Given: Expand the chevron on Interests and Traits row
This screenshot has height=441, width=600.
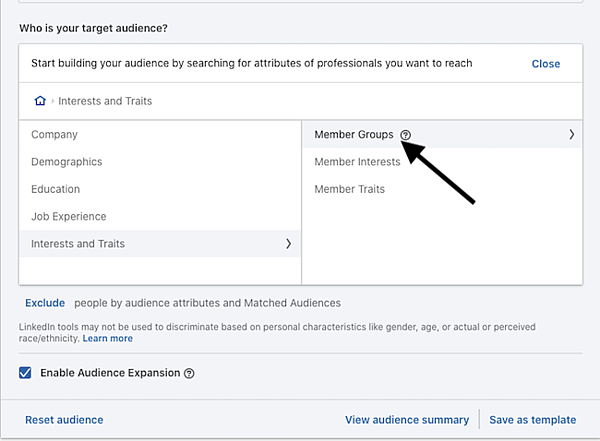Looking at the screenshot, I should point(288,244).
